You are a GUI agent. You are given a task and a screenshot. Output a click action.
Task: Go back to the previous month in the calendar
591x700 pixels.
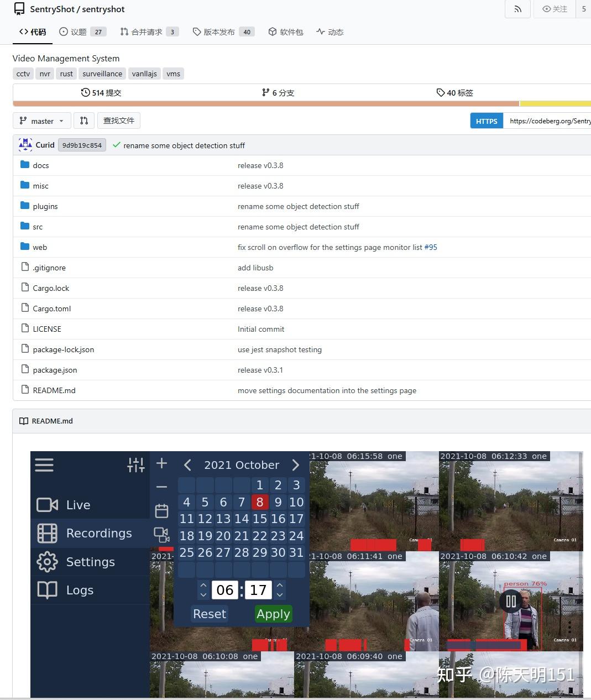187,464
